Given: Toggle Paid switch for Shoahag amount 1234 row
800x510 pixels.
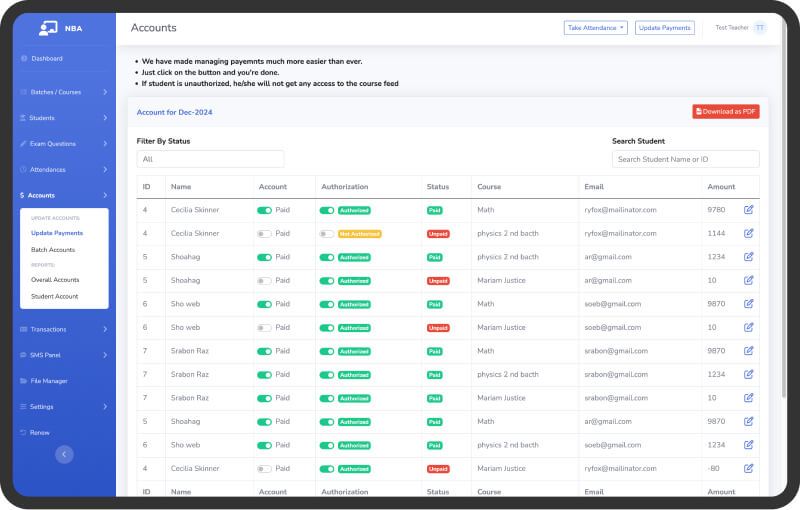Looking at the screenshot, I should (265, 257).
